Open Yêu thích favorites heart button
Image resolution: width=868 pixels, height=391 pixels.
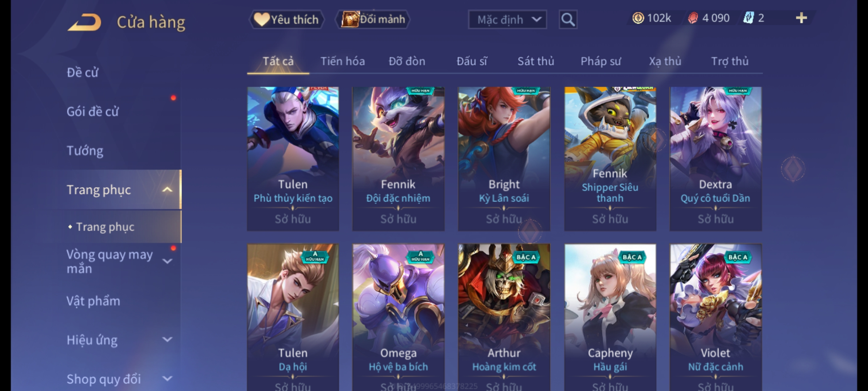[x=286, y=20]
